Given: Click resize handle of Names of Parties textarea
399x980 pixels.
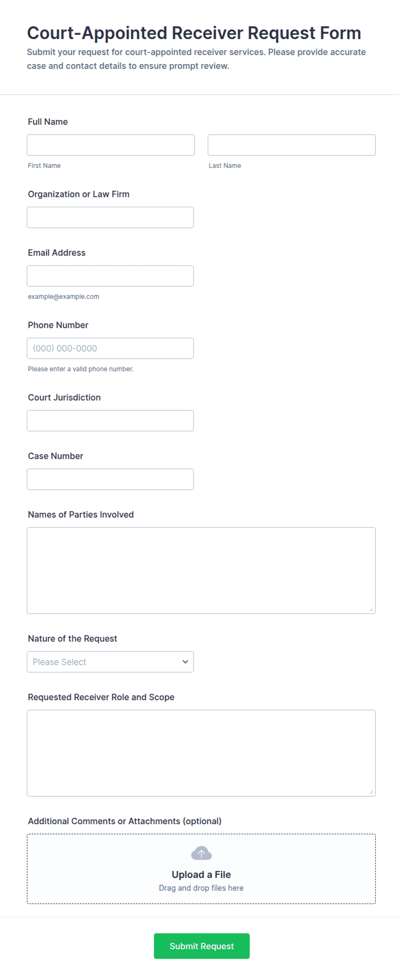Looking at the screenshot, I should coord(371,609).
